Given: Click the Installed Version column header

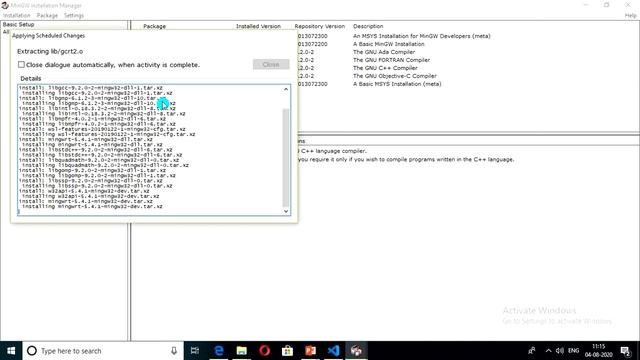Looking at the screenshot, I should [258, 26].
